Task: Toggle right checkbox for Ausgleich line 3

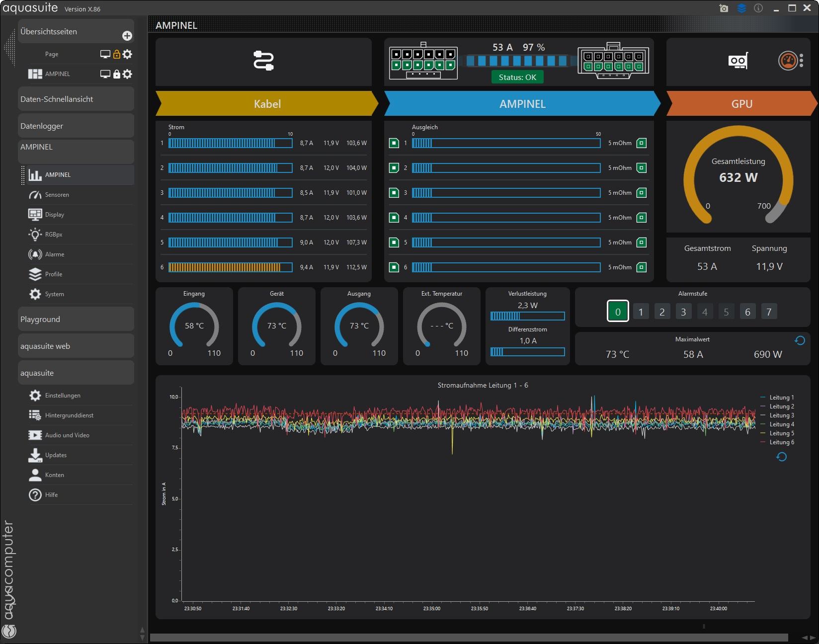Action: click(642, 193)
